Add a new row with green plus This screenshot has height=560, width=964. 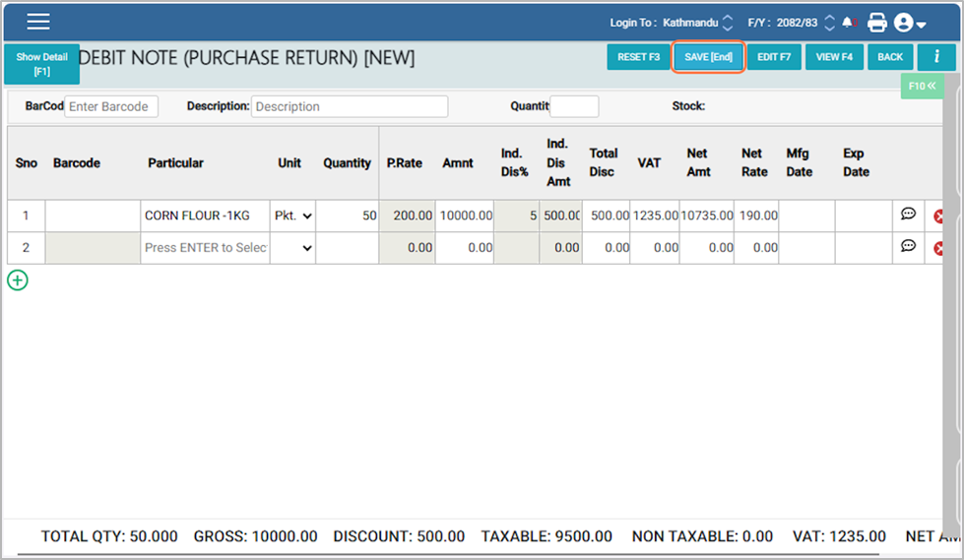click(17, 280)
